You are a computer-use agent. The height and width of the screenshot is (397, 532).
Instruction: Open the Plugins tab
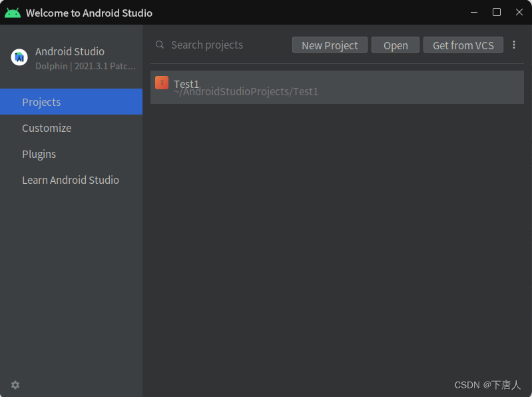(71, 154)
